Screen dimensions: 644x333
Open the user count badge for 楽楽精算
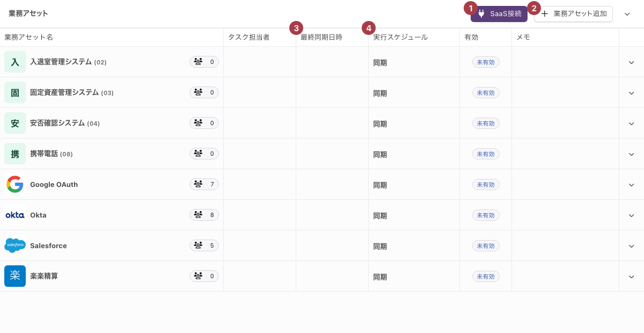tap(204, 276)
